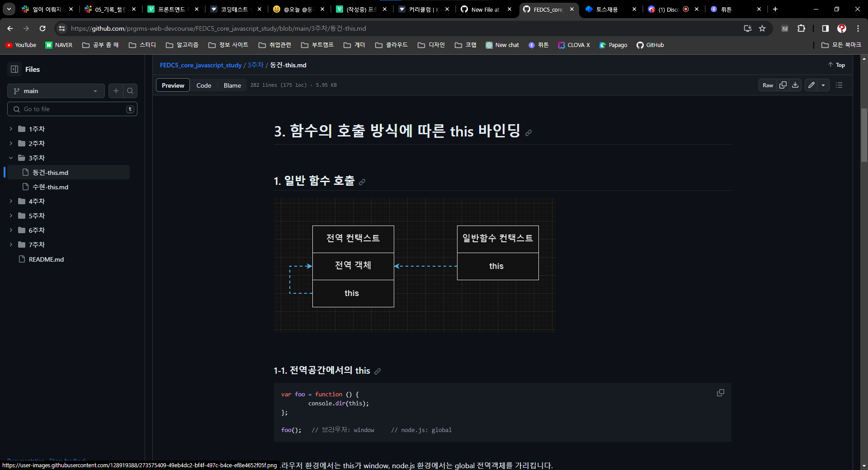
Task: Copy link to the '1. 일반 함수 호출' heading
Action: point(362,182)
